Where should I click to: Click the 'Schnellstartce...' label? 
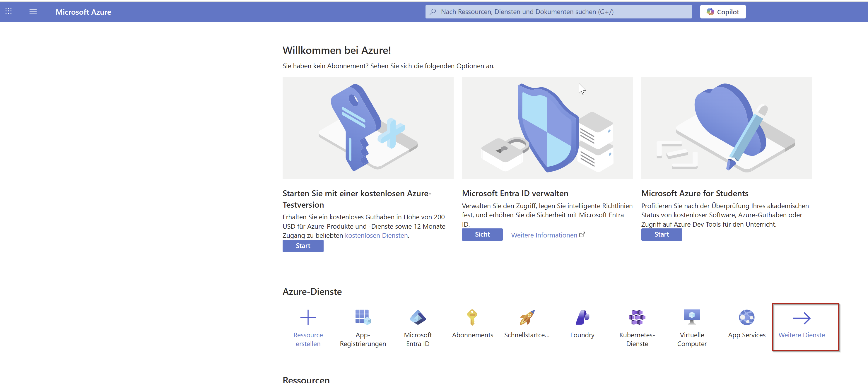pyautogui.click(x=527, y=335)
